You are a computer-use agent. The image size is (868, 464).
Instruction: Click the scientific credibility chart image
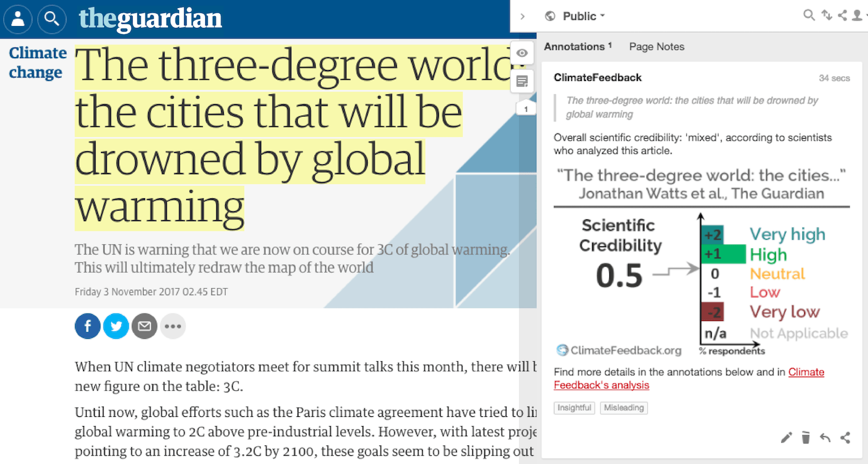[x=701, y=263]
